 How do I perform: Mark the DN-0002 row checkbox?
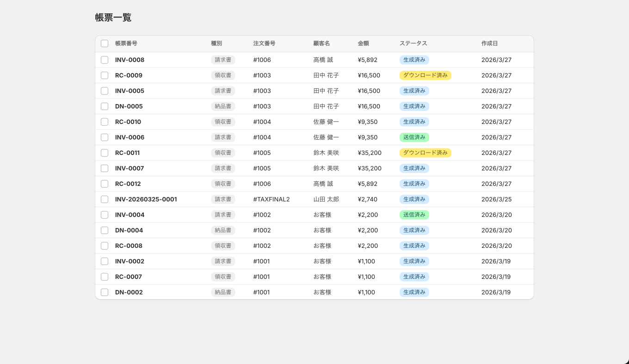pos(105,292)
